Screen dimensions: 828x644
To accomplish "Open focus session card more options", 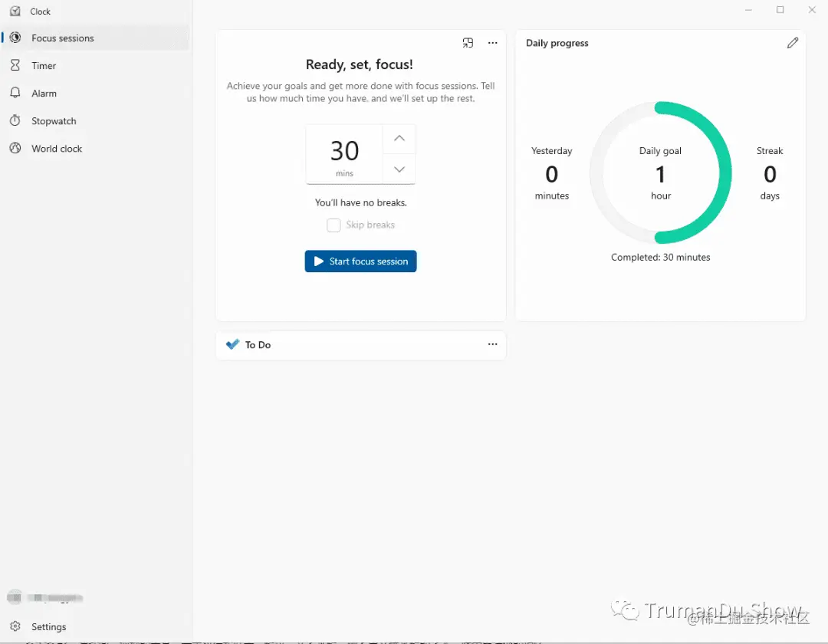I will tap(493, 43).
